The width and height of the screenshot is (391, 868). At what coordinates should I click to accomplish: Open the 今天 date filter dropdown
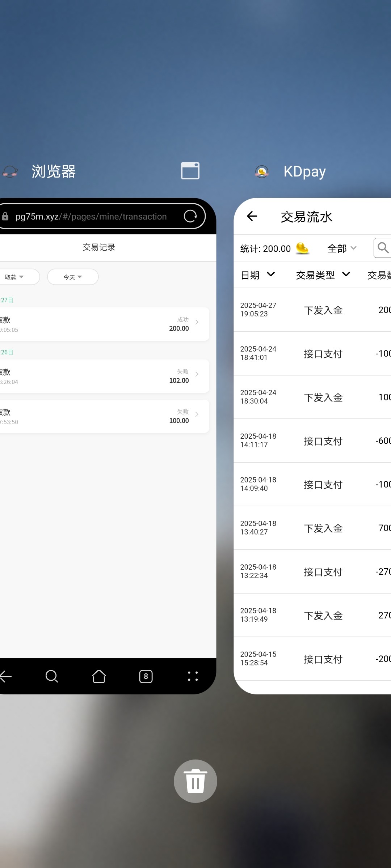tap(73, 277)
